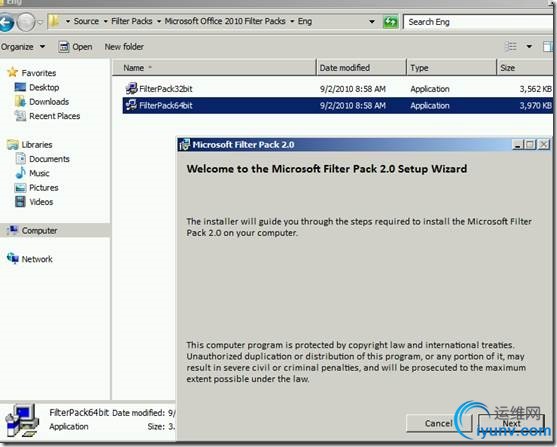Click the Documents library icon

click(x=21, y=158)
